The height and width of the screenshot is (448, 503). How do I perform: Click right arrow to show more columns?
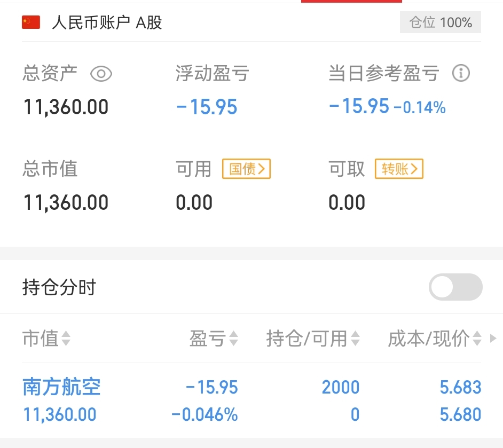pos(493,339)
